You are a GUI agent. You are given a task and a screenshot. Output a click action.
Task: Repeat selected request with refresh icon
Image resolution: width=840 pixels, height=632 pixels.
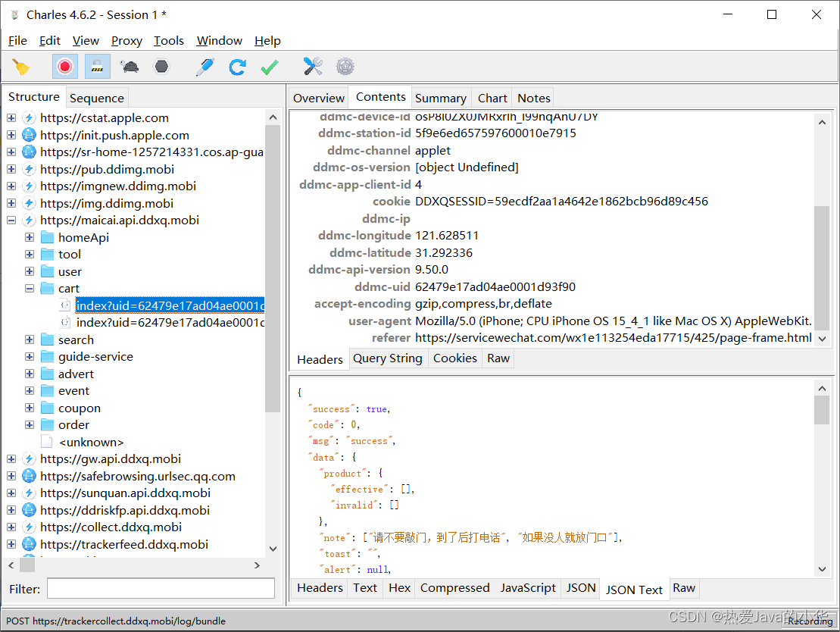tap(237, 67)
